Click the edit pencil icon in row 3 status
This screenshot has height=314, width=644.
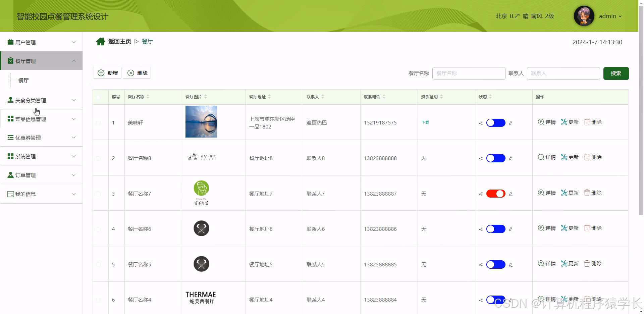(x=511, y=194)
